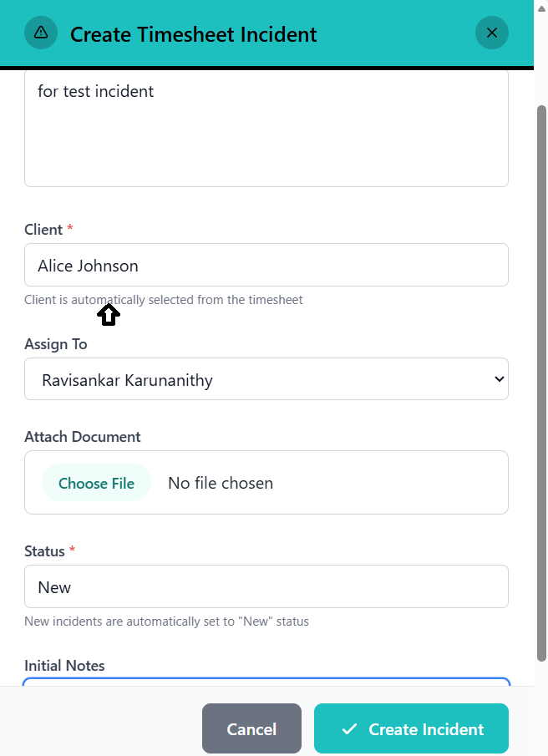Submit with the Create Incident button
548x756 pixels.
tap(411, 729)
